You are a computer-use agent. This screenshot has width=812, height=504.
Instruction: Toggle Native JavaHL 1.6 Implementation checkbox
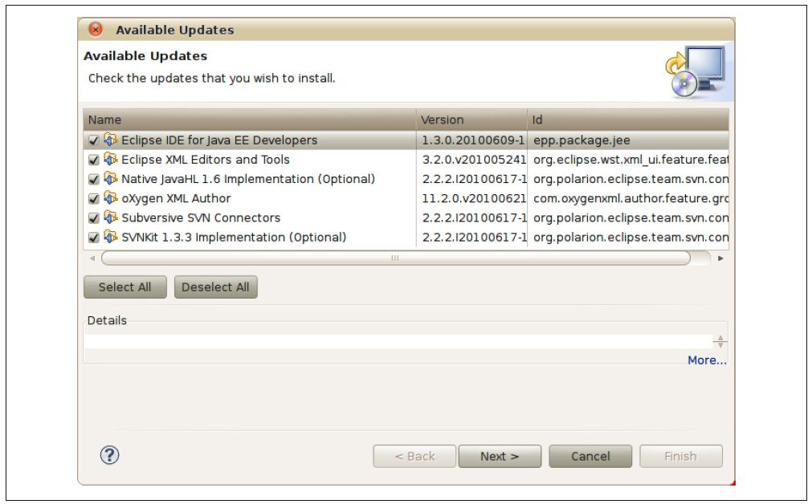[94, 179]
